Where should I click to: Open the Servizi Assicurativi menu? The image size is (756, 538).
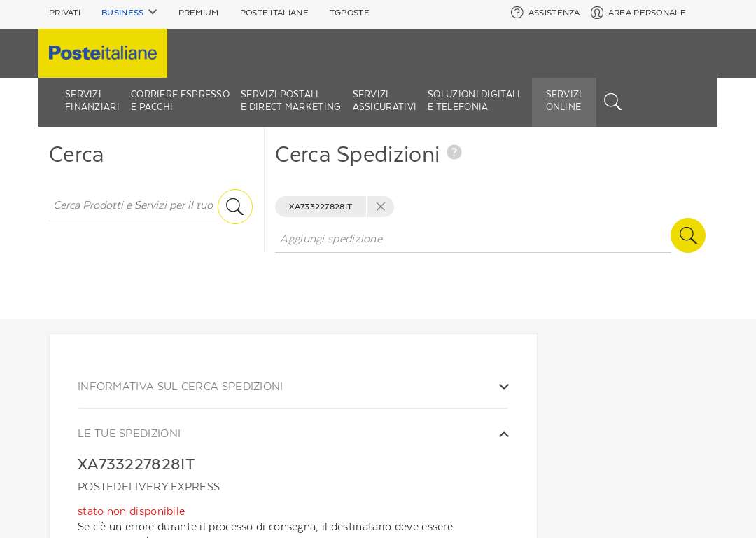click(x=384, y=100)
